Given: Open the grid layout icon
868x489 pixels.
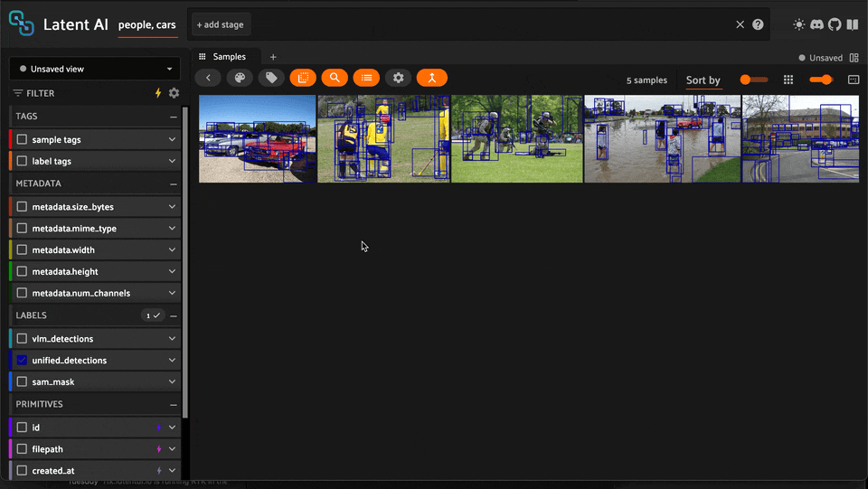Looking at the screenshot, I should 788,80.
